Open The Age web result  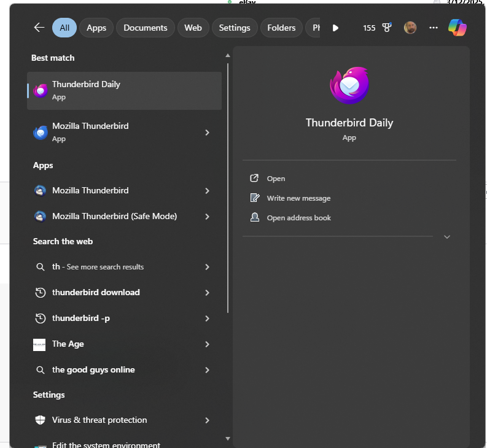[x=68, y=344]
